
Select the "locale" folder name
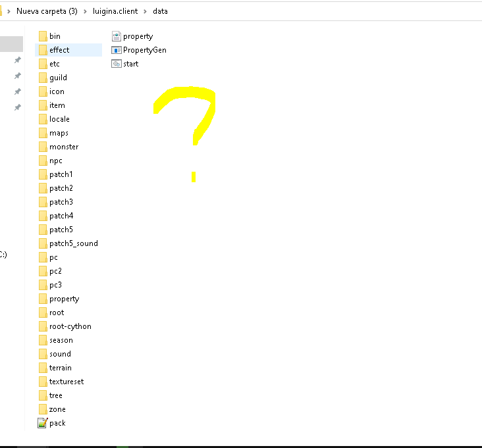coord(60,119)
